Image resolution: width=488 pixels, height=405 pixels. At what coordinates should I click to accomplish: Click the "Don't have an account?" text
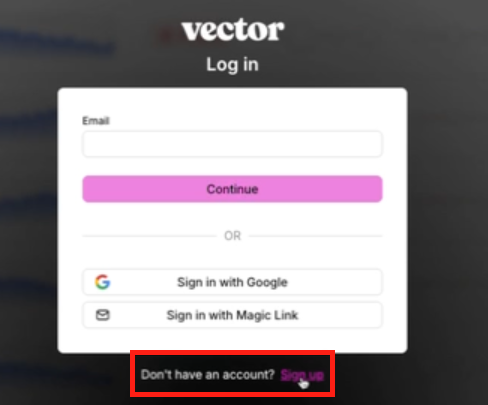click(207, 375)
